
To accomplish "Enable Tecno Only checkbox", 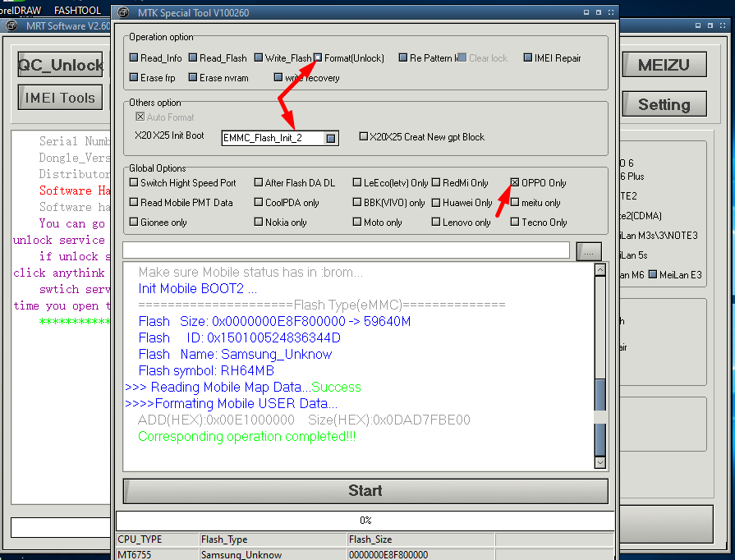I will 515,222.
